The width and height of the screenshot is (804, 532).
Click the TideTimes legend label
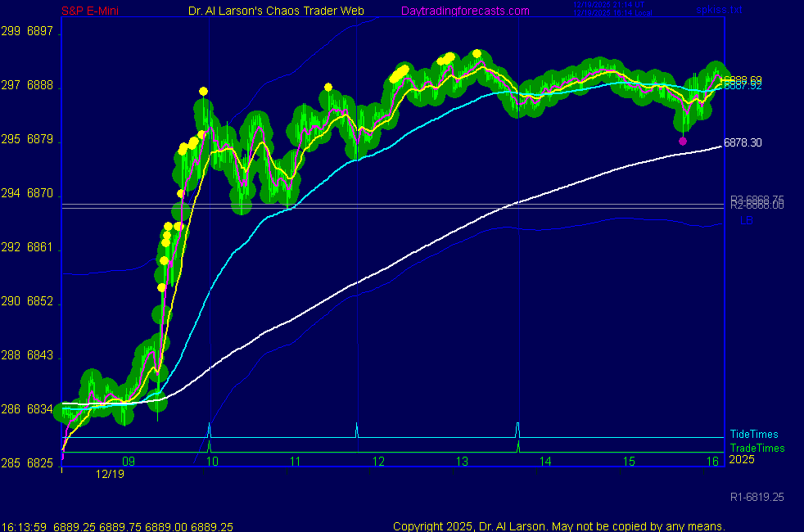[x=753, y=435]
